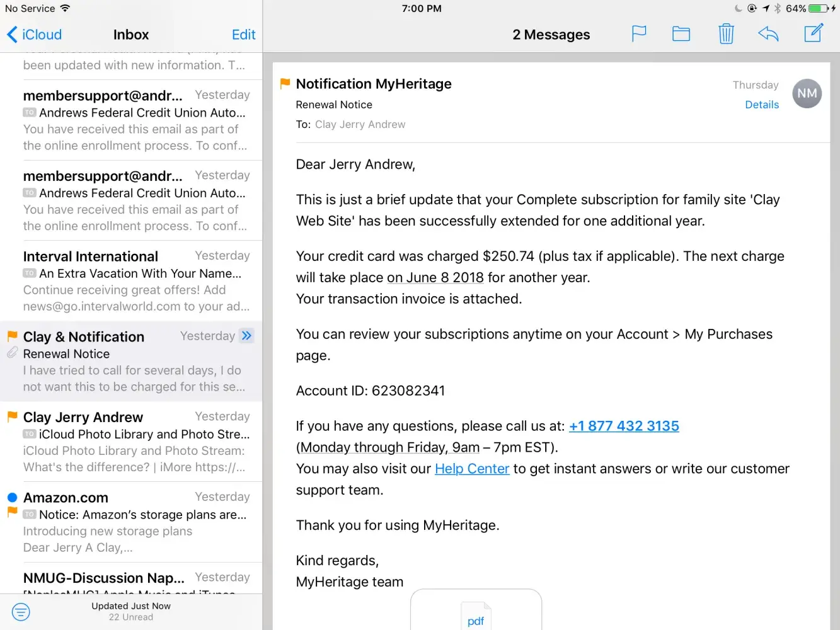Open the mailbox filter icon

[21, 612]
